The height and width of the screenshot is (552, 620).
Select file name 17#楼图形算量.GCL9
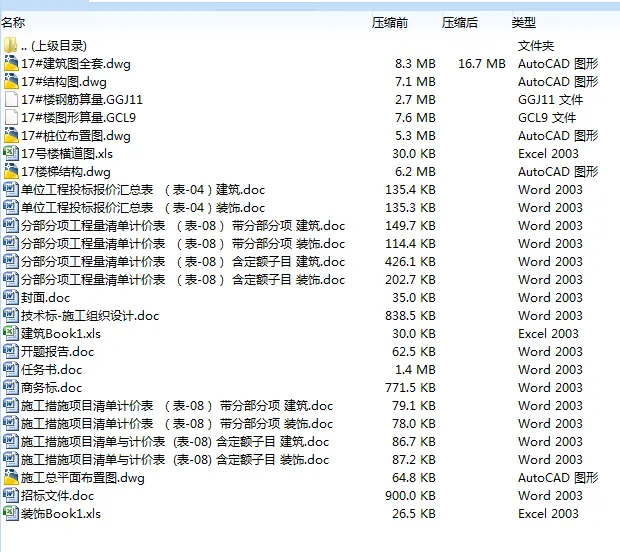78,118
